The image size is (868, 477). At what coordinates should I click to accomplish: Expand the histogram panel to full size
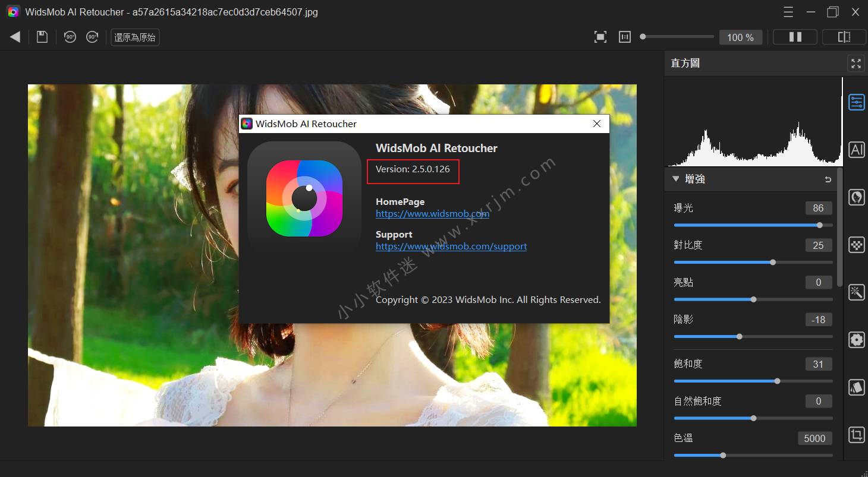point(856,63)
